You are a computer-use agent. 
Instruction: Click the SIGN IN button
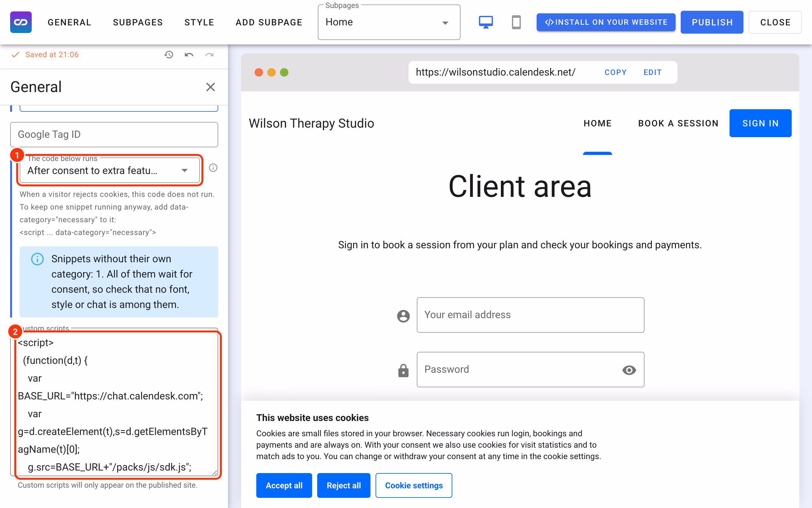(x=760, y=123)
